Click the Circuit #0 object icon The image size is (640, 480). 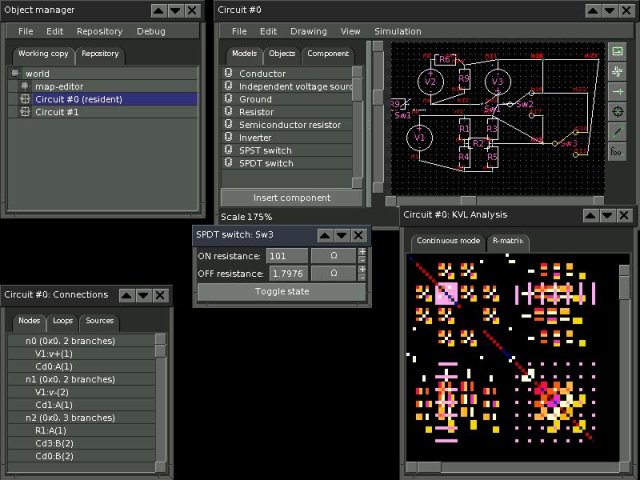click(x=25, y=99)
